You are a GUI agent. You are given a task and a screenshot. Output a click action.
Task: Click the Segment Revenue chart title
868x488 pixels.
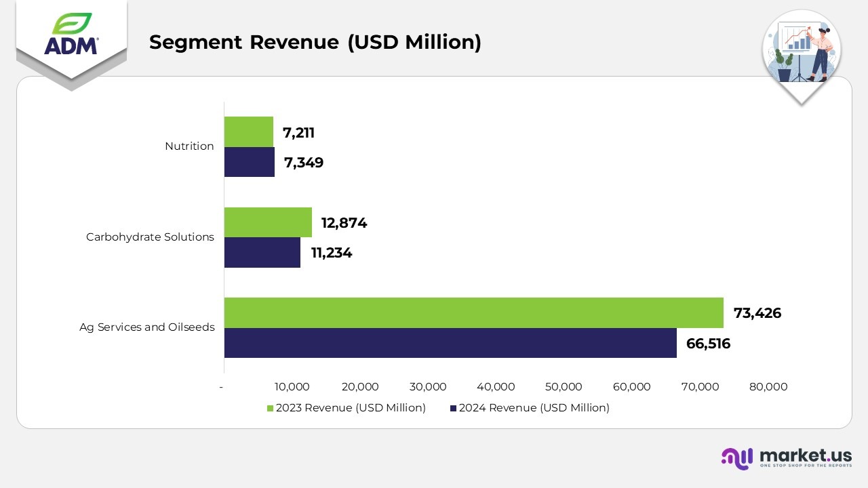[x=315, y=42]
